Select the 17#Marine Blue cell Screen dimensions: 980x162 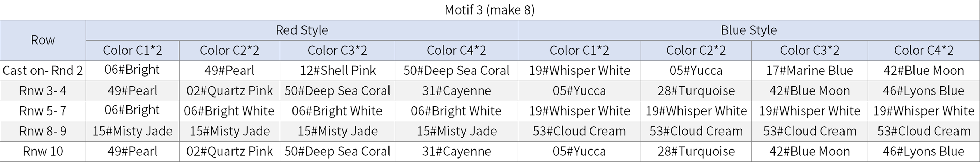810,71
